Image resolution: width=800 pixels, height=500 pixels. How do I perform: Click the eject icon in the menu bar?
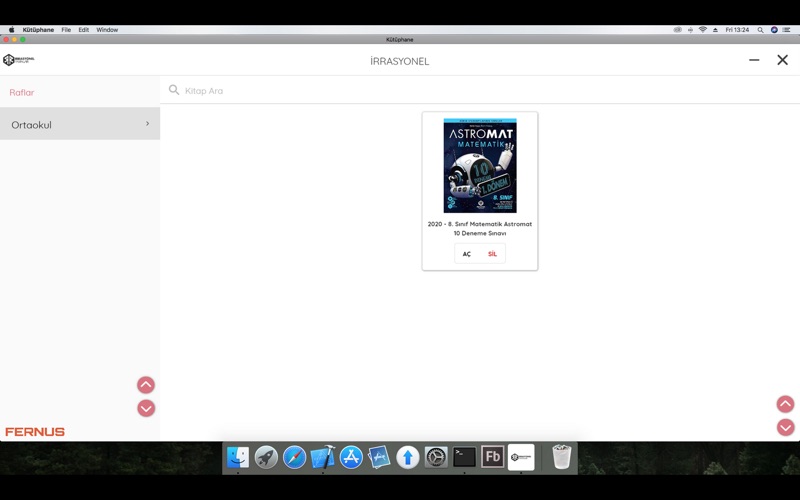(x=715, y=30)
